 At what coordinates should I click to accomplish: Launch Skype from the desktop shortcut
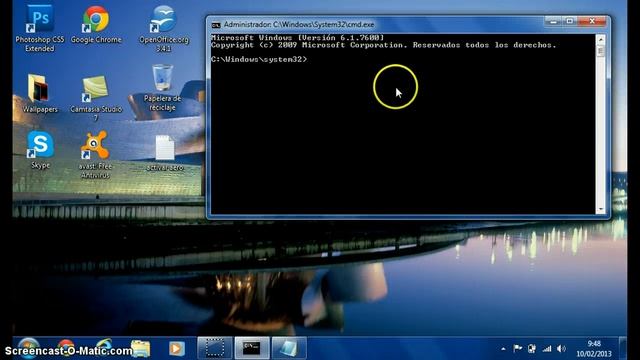pos(40,150)
